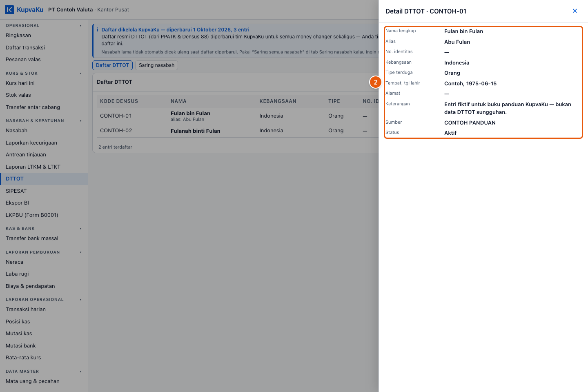Open Transaksi harian report
The image size is (588, 392).
coord(44,310)
